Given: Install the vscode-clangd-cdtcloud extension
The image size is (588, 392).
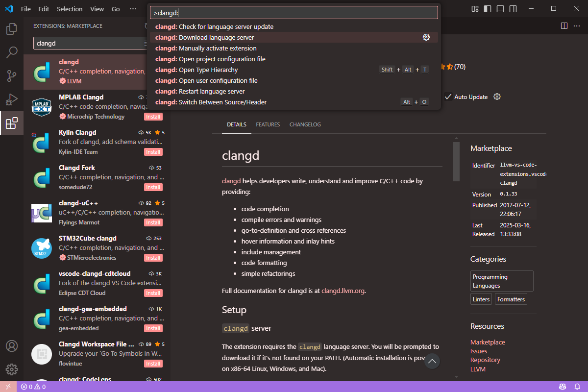Looking at the screenshot, I should click(x=153, y=293).
